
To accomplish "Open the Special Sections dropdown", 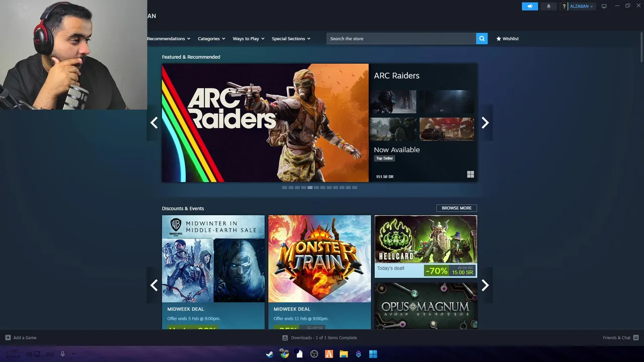I will (291, 39).
